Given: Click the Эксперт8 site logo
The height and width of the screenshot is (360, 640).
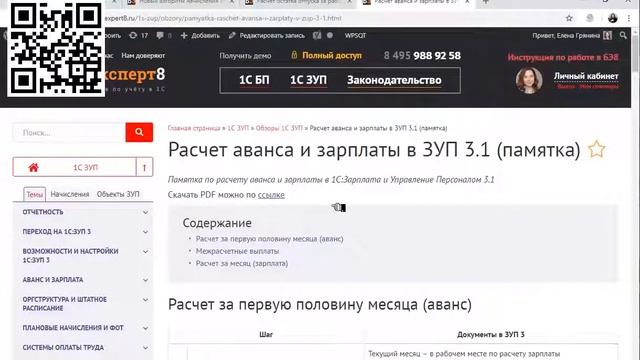Looking at the screenshot, I should [135, 76].
